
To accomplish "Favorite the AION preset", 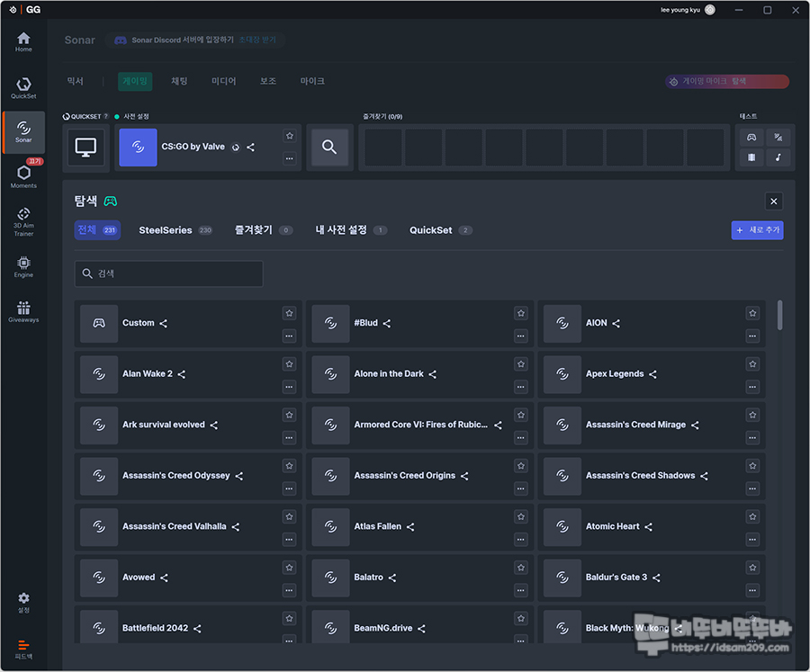I will pos(752,313).
